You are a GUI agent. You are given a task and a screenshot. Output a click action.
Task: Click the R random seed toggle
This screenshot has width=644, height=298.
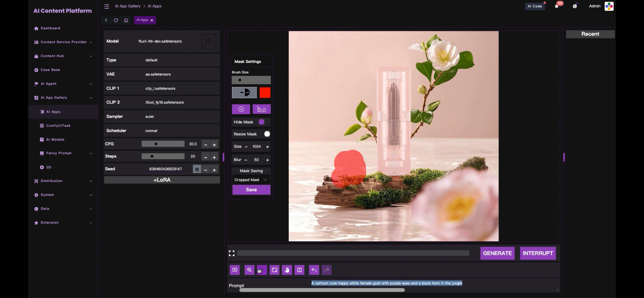click(x=197, y=169)
